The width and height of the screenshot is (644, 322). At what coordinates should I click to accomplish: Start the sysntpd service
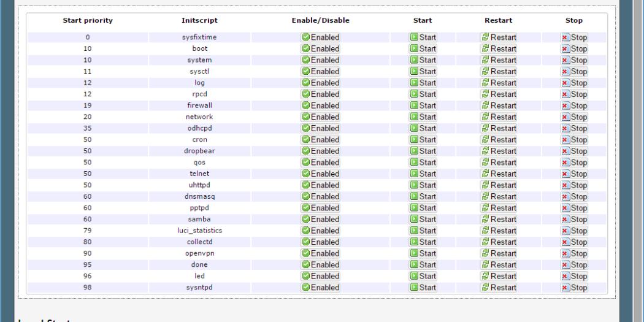(423, 288)
